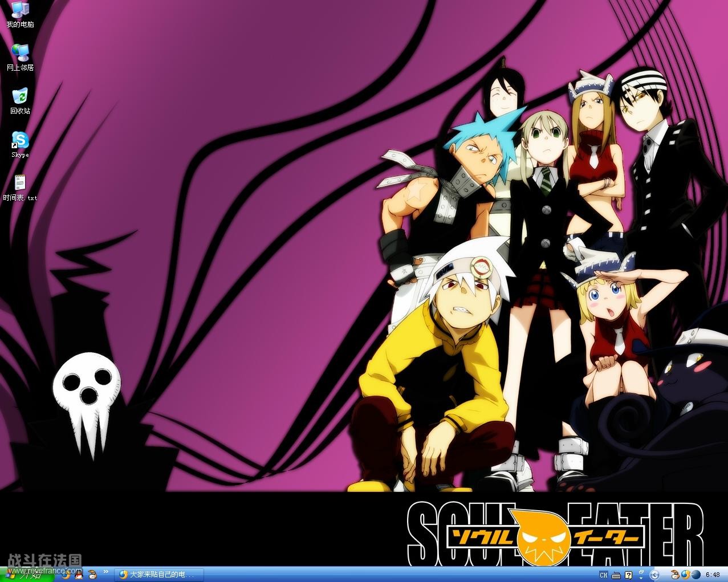Viewport: 728px width, 582px height.
Task: Open the QQ penguin quick launch icon
Action: pos(79,575)
